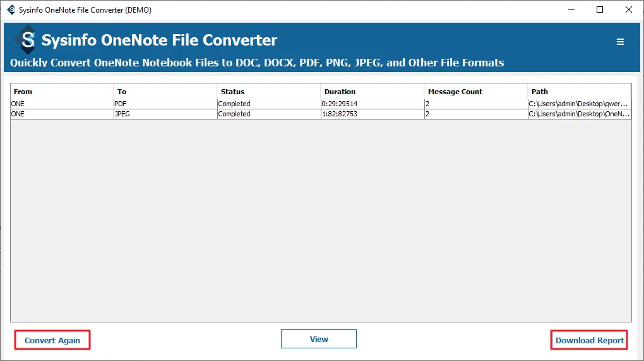Select the ONE cell in JPEG row

point(62,114)
